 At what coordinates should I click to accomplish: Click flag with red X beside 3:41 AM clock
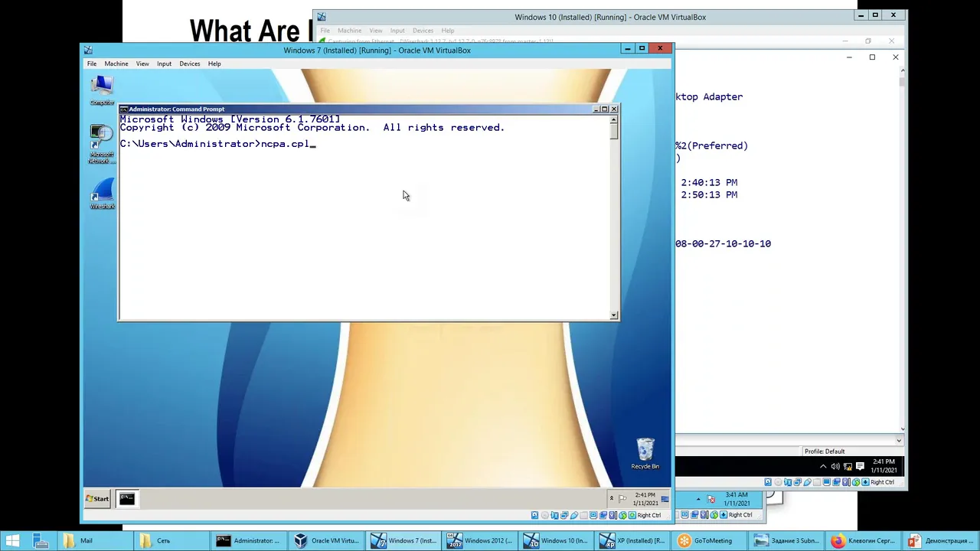click(710, 500)
